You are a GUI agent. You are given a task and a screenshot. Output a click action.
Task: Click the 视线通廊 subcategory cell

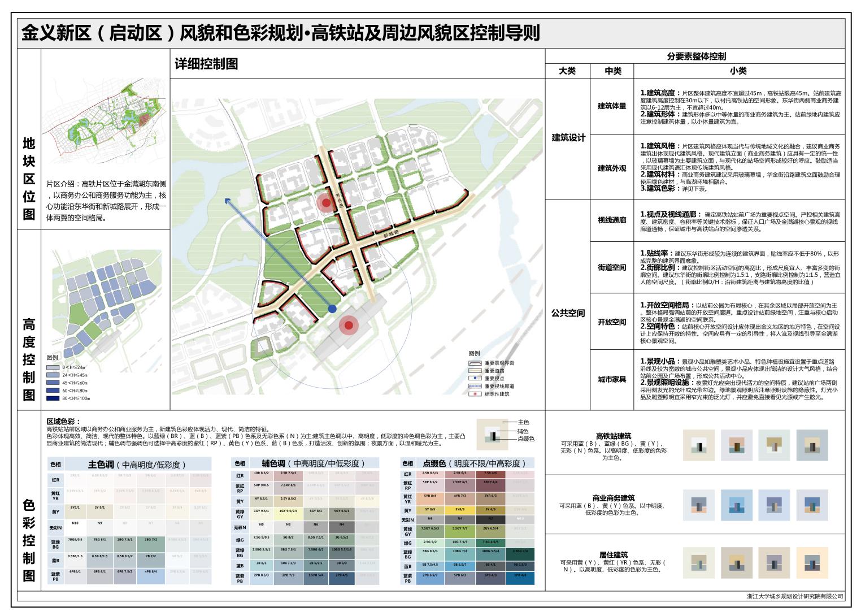612,220
